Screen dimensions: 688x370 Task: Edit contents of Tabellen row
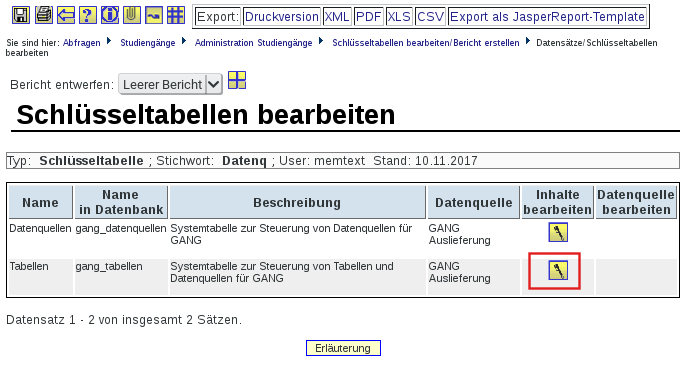coord(558,270)
